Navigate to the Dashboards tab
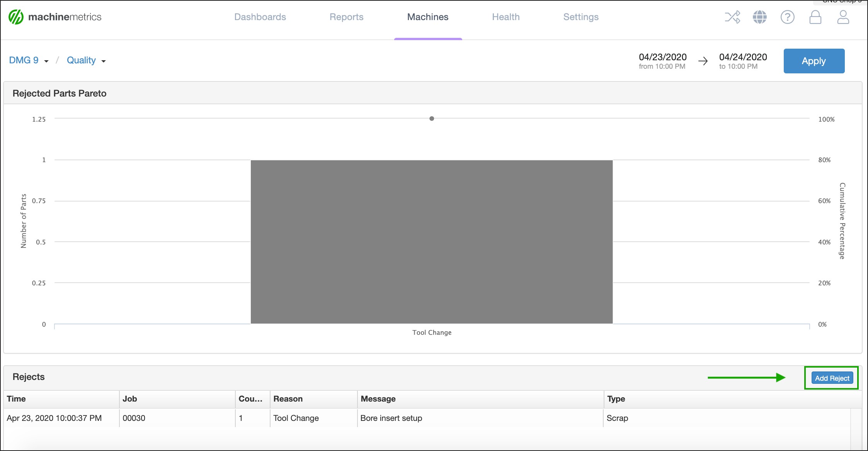 [259, 17]
